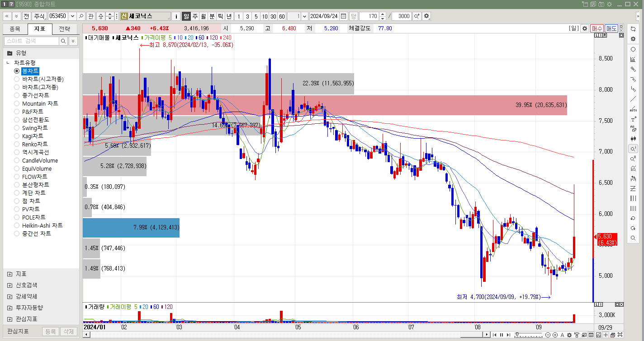
Task: Open chart settings gear beside 매수 button
Action: (585, 28)
